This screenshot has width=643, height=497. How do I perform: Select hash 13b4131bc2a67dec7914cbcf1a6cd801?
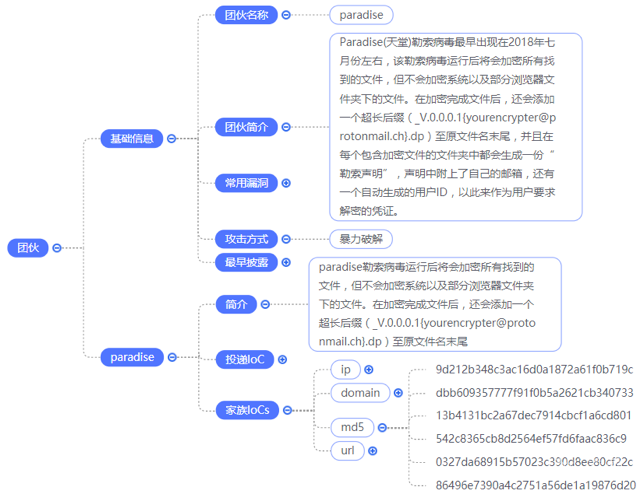tap(533, 415)
